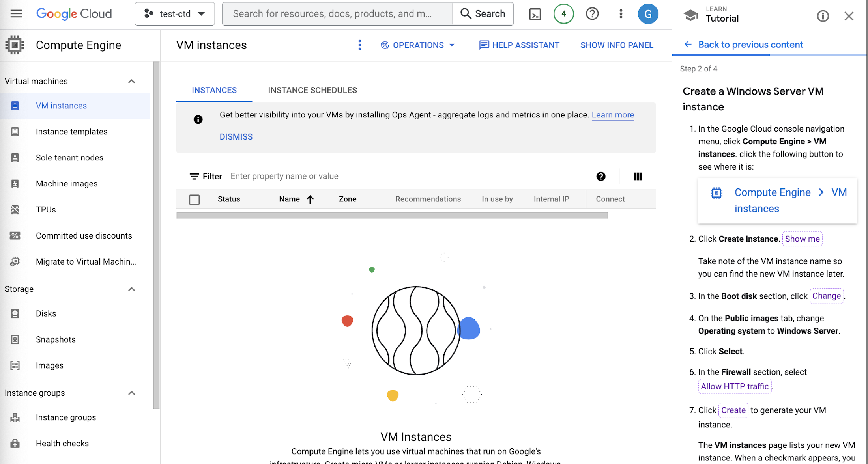Click the Instance groups icon

pos(15,417)
